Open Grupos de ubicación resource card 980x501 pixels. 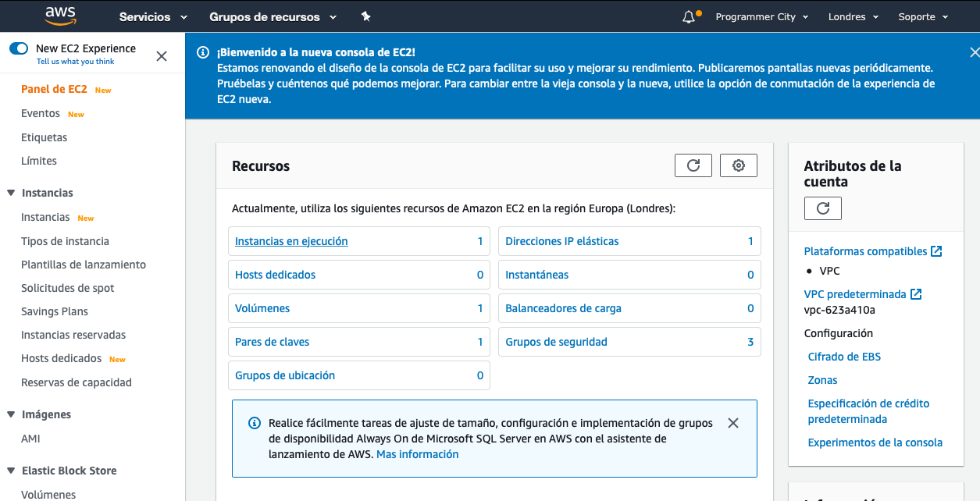click(x=359, y=375)
